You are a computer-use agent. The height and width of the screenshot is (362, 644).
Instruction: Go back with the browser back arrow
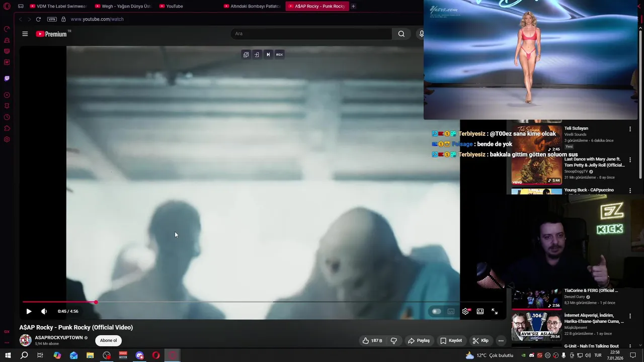pos(20,19)
